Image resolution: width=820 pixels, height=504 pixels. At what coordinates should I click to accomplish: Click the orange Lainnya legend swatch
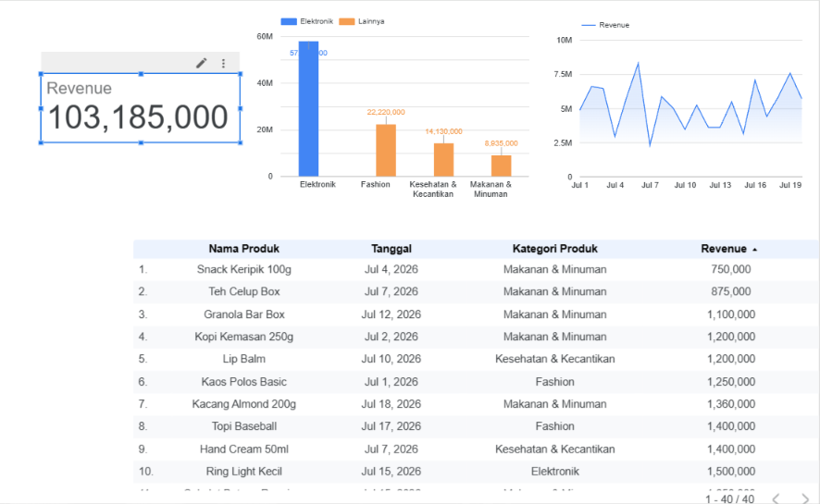(347, 21)
